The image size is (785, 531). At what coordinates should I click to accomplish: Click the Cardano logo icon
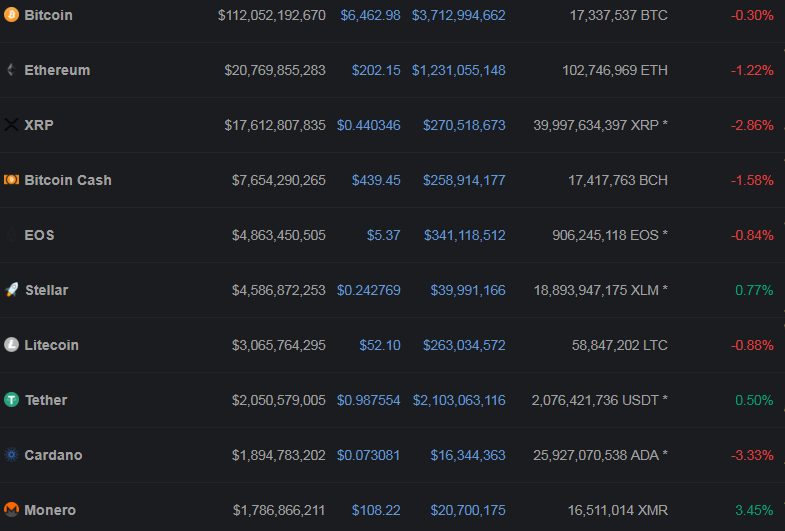[x=12, y=455]
